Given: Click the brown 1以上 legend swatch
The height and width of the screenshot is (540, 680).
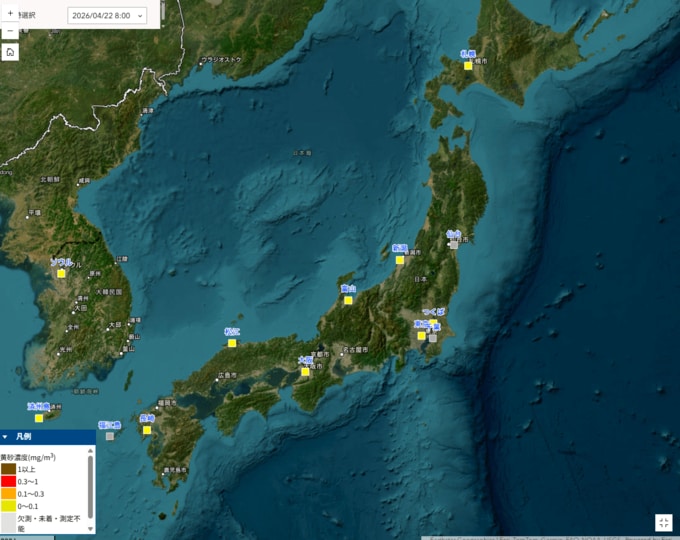Looking at the screenshot, I should pos(8,469).
